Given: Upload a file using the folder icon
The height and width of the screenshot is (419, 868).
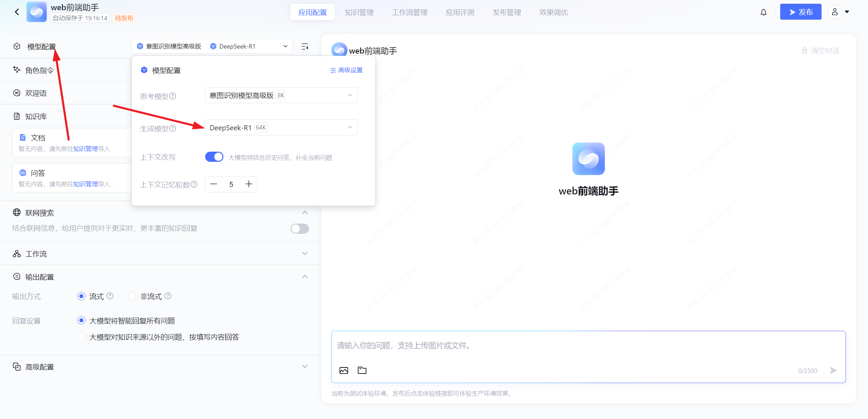Looking at the screenshot, I should 362,370.
